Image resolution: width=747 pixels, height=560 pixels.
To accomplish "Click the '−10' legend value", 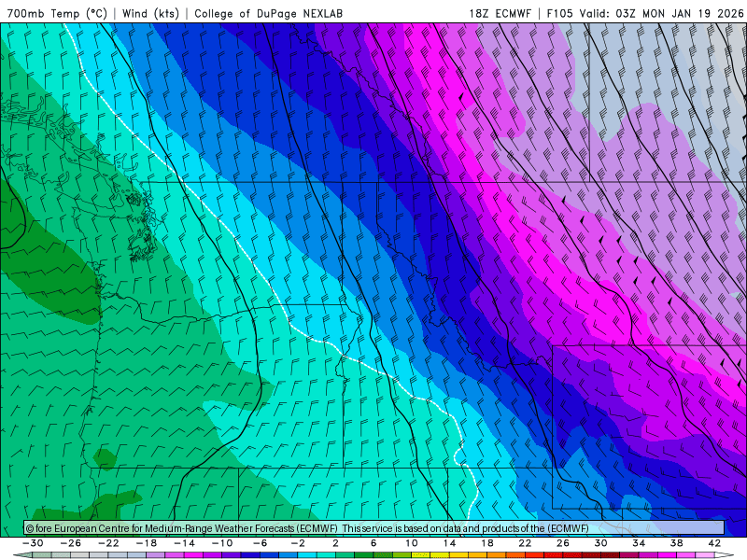I will pos(222,543).
